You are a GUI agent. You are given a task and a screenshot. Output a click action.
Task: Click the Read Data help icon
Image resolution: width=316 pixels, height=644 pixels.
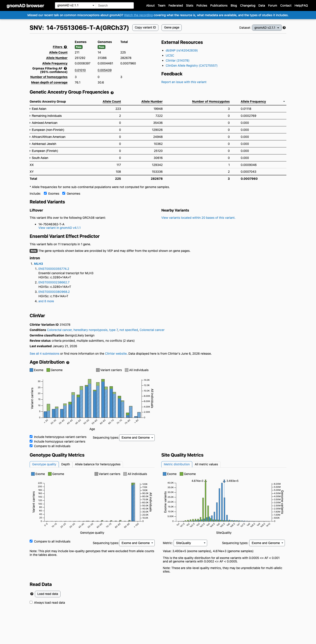pyautogui.click(x=32, y=594)
